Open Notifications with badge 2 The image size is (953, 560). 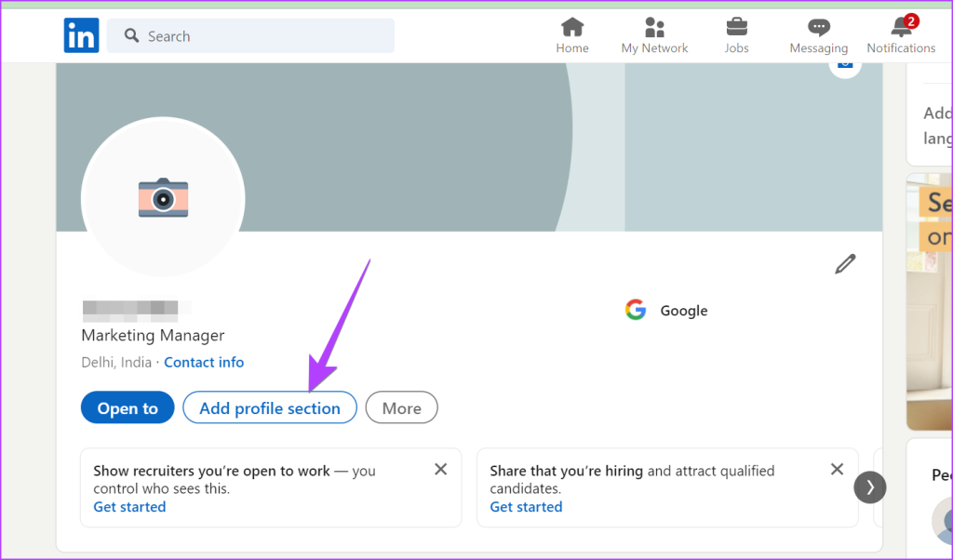901,35
